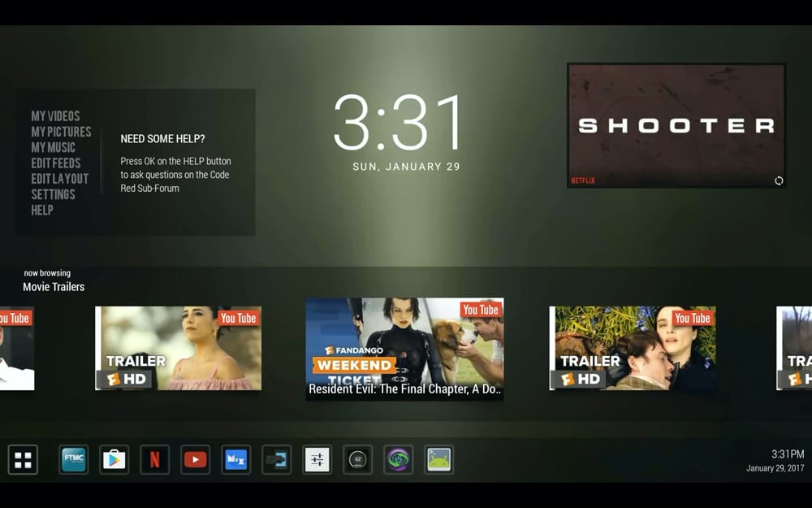Click the large 3:31 clock widget

397,123
